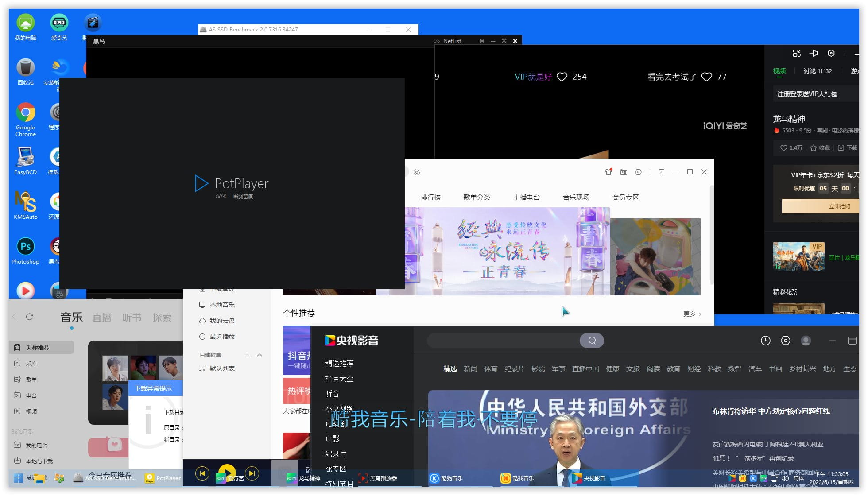Pin the NetList window with the pin toggle
The height and width of the screenshot is (496, 868).
(481, 41)
